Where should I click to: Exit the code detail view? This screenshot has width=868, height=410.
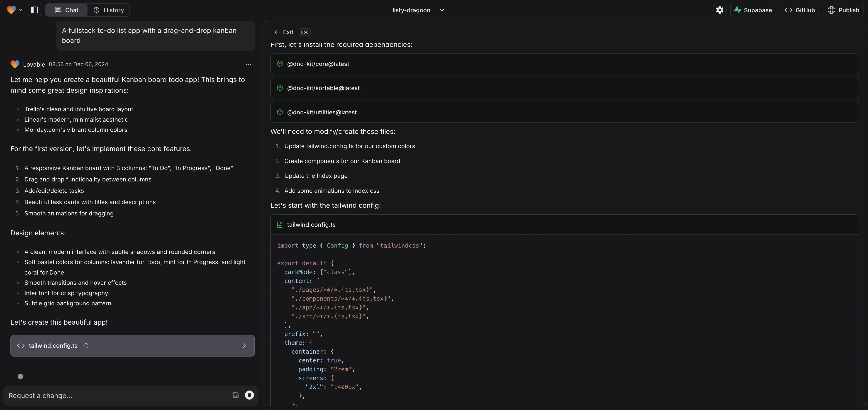click(284, 32)
